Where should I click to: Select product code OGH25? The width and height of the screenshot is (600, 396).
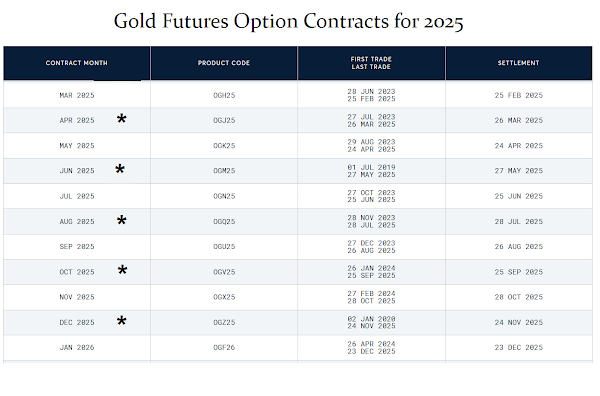224,95
